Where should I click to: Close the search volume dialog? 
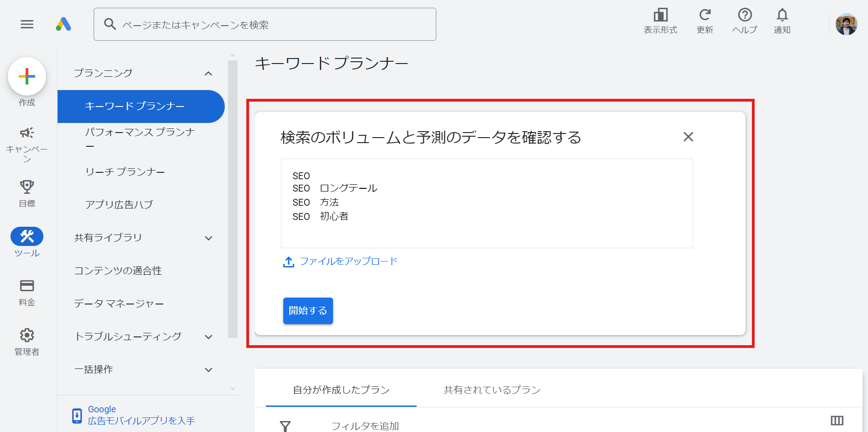(x=688, y=137)
